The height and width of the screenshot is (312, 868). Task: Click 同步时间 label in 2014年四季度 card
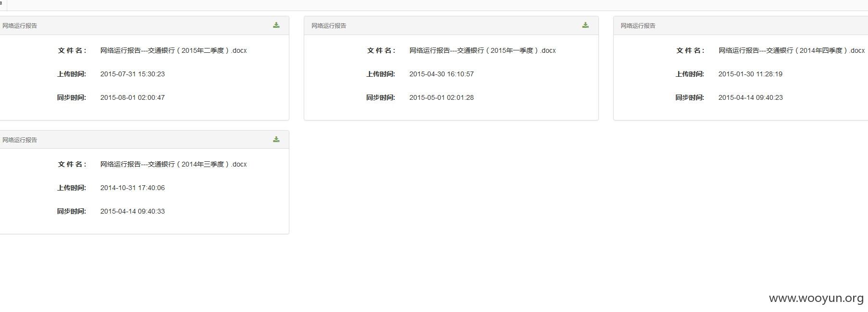690,97
